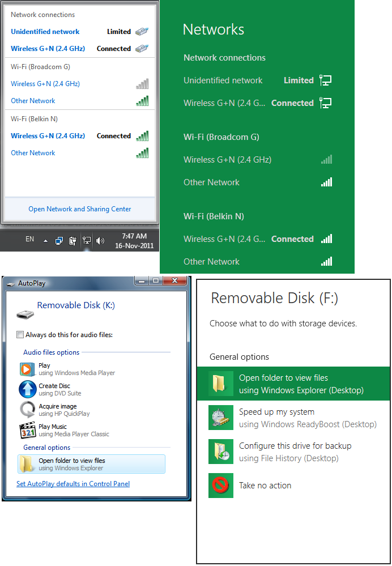The height and width of the screenshot is (566, 392).
Task: Click the Media Player Classic Play Music icon
Action: point(28,430)
